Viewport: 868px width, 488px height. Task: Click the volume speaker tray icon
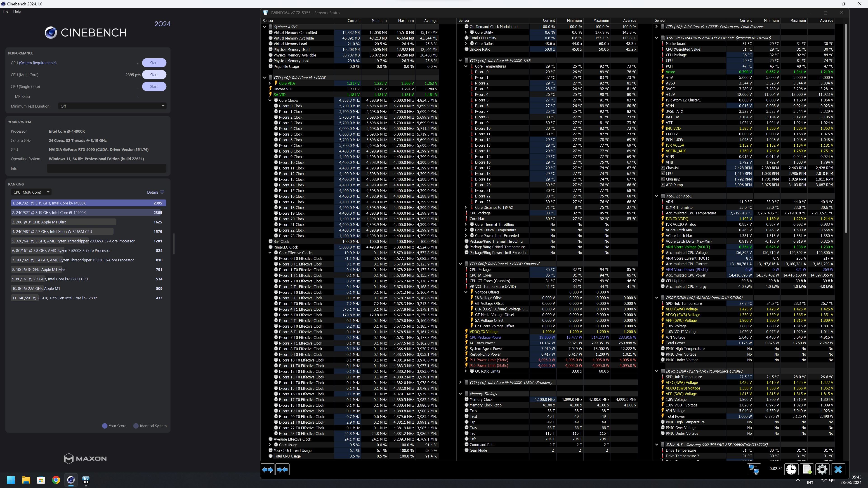[831, 480]
